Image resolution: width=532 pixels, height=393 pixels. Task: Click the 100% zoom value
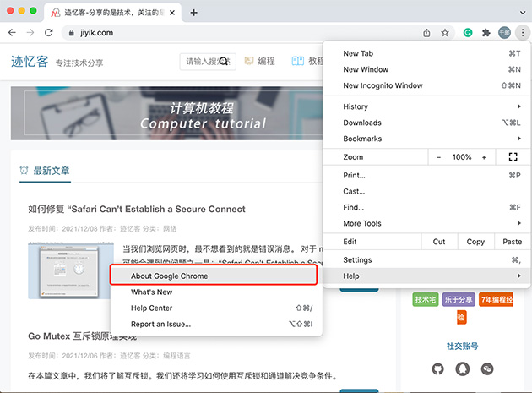[x=461, y=157]
